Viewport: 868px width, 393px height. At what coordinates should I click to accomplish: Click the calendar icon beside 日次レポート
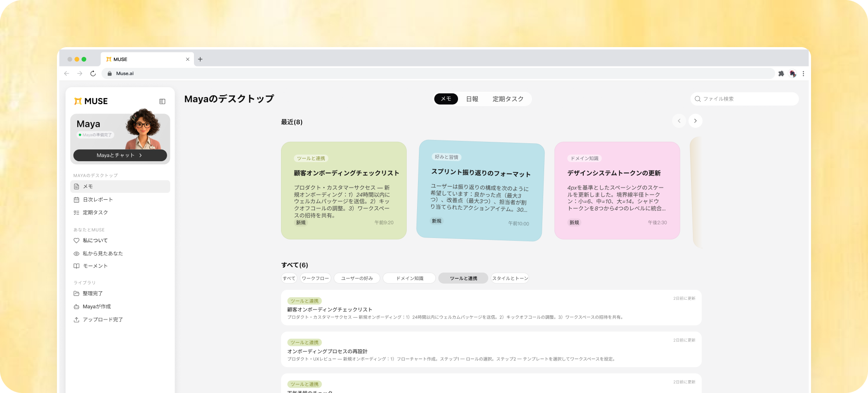click(x=77, y=200)
